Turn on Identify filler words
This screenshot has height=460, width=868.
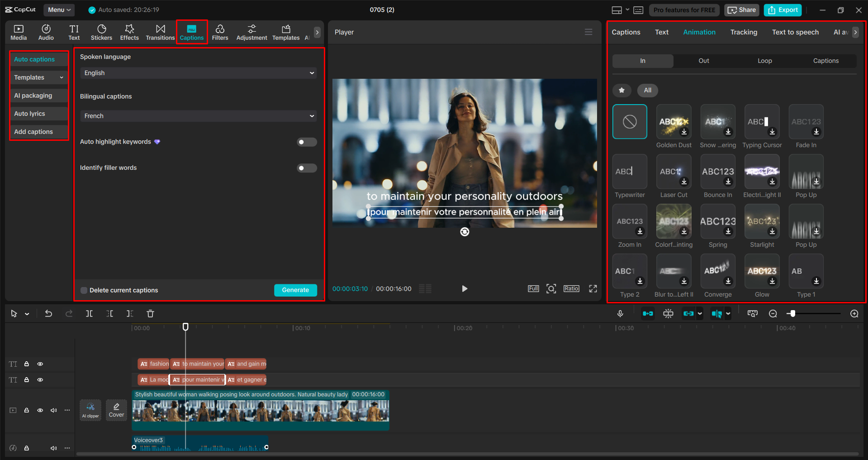306,168
